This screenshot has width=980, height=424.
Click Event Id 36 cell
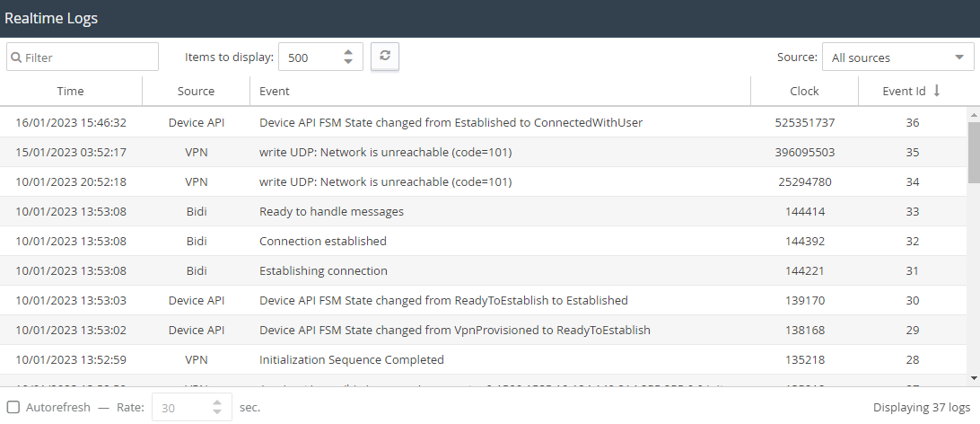click(x=913, y=122)
